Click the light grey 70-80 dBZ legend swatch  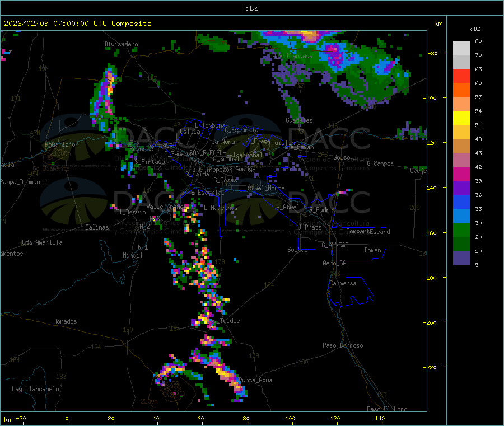(x=461, y=48)
